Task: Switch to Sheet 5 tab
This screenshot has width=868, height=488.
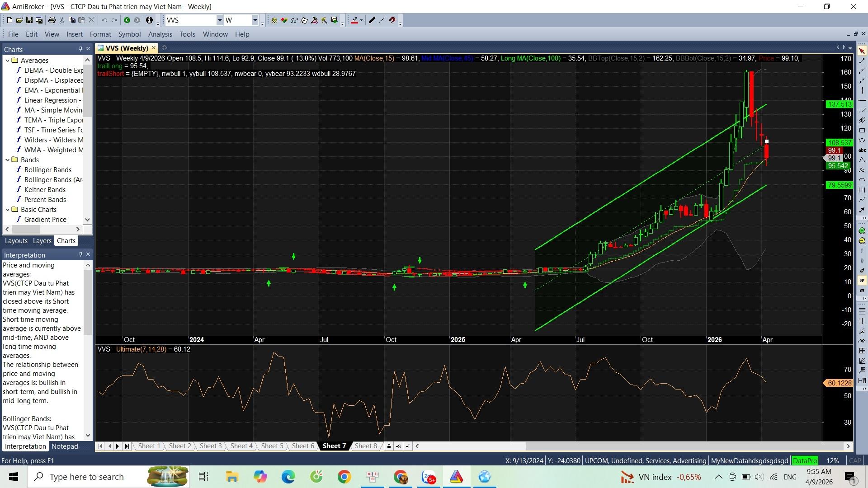Action: click(x=272, y=446)
